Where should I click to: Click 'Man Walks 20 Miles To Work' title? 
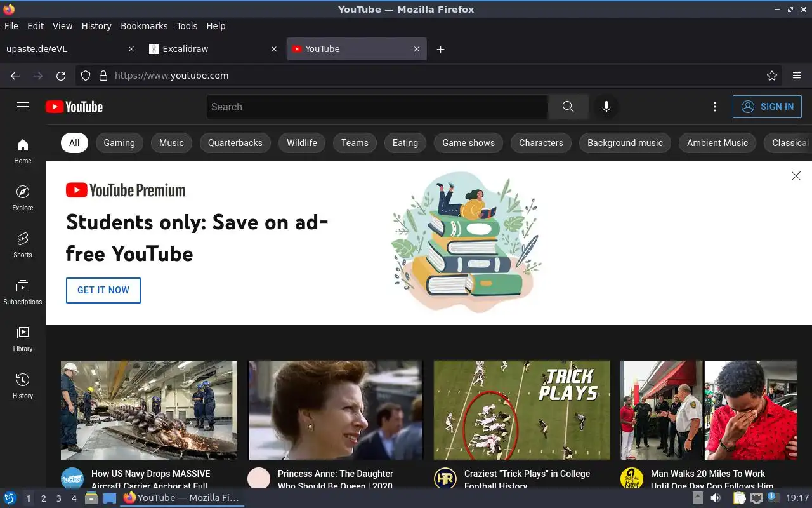[708, 474]
